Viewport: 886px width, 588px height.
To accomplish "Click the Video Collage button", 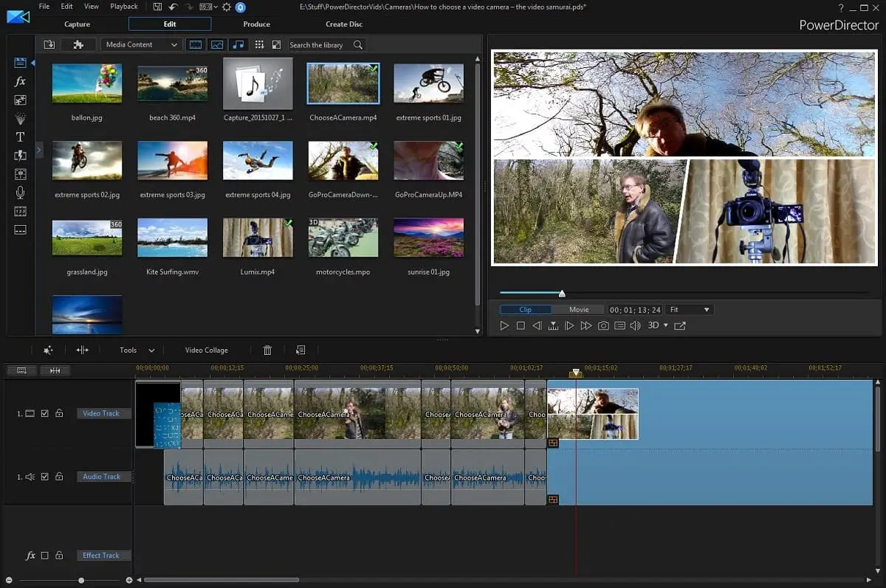I will (x=206, y=350).
